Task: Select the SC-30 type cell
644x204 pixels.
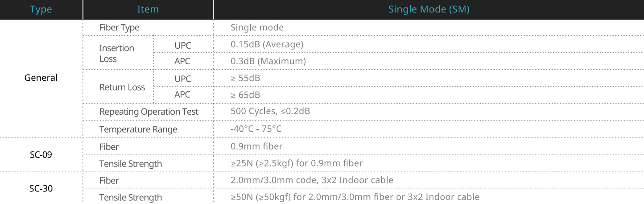Action: click(41, 189)
